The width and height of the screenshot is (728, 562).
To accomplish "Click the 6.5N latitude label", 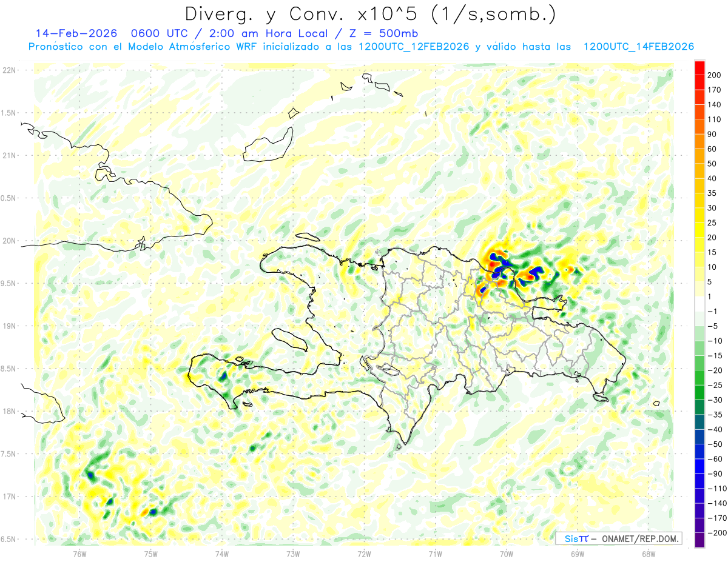I will pyautogui.click(x=9, y=539).
